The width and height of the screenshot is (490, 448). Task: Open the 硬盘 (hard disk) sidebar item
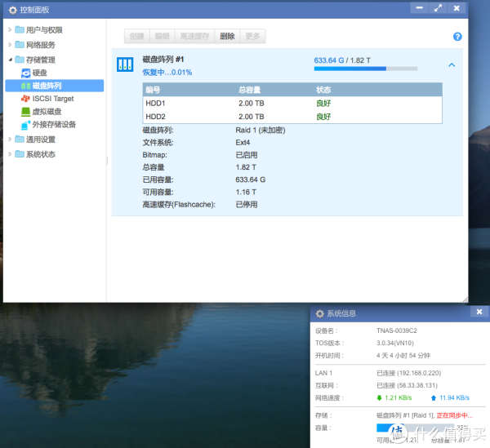38,73
